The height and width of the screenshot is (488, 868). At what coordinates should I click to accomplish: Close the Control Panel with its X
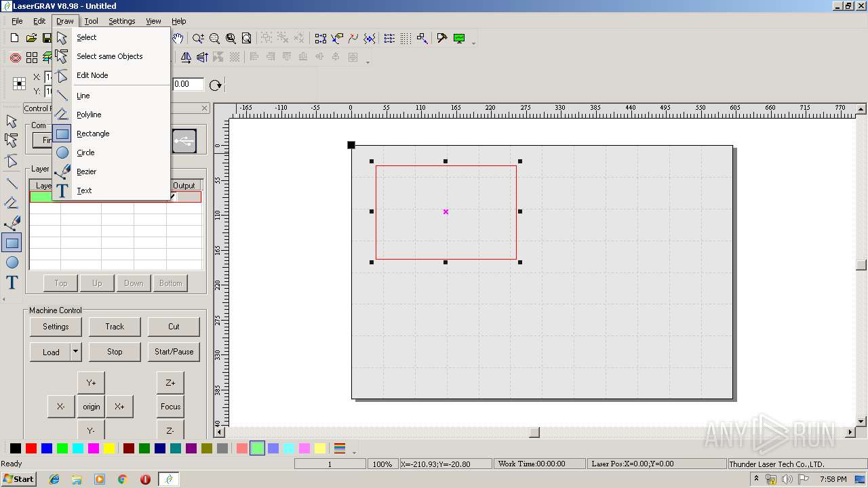pyautogui.click(x=205, y=108)
